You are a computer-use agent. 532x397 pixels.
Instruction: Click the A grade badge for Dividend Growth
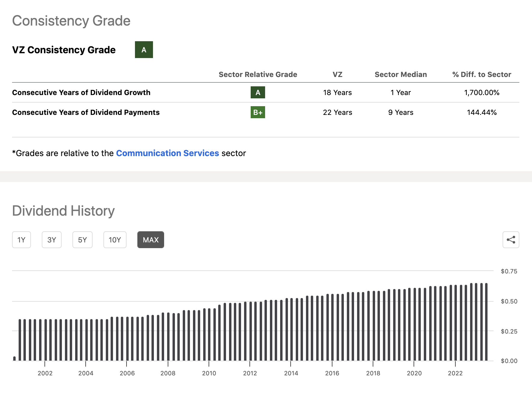258,92
